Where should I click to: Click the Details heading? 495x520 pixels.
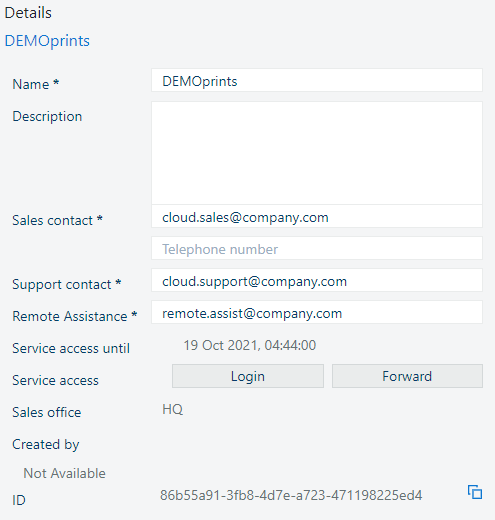pos(28,13)
